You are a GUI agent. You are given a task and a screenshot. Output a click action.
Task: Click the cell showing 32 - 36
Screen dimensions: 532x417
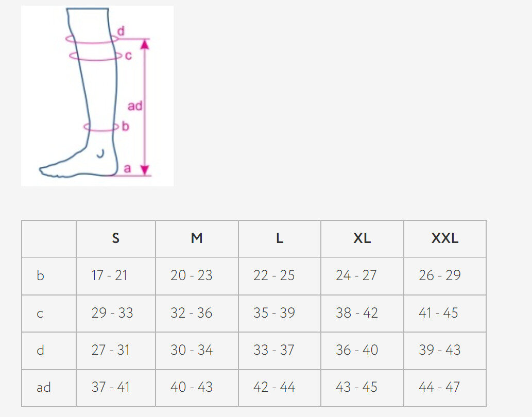[192, 313]
